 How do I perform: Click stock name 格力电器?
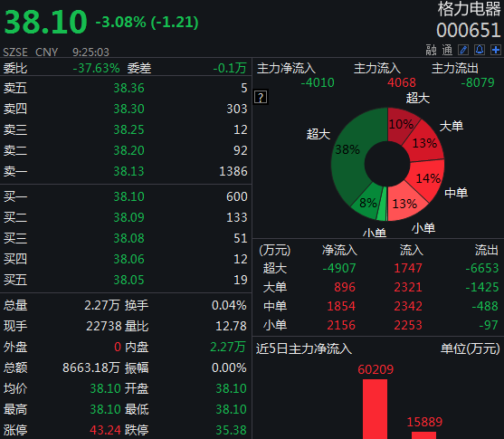pyautogui.click(x=470, y=9)
